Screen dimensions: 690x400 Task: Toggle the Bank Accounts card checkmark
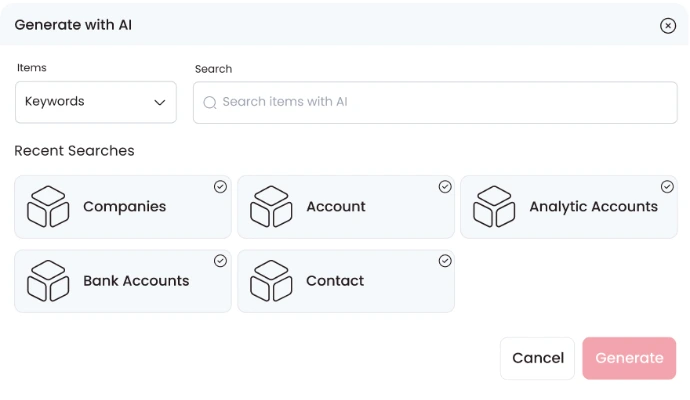click(220, 261)
